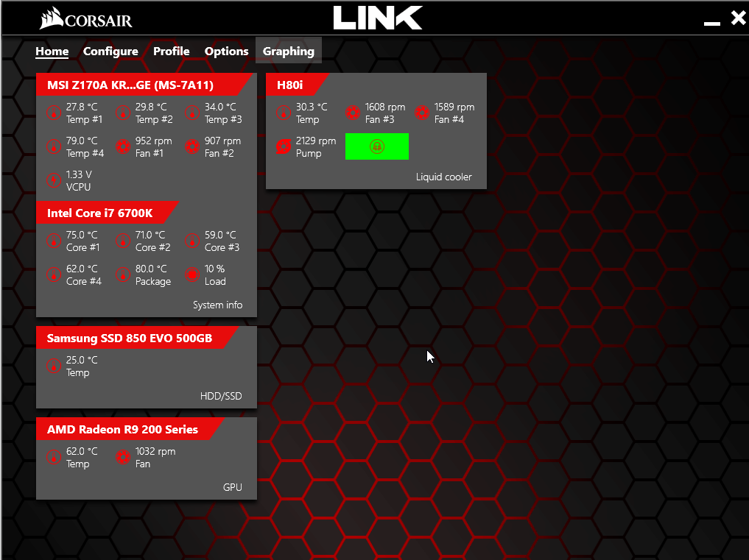Screen dimensions: 749x560
Task: Click the H80i Temp thermometer icon
Action: (284, 113)
